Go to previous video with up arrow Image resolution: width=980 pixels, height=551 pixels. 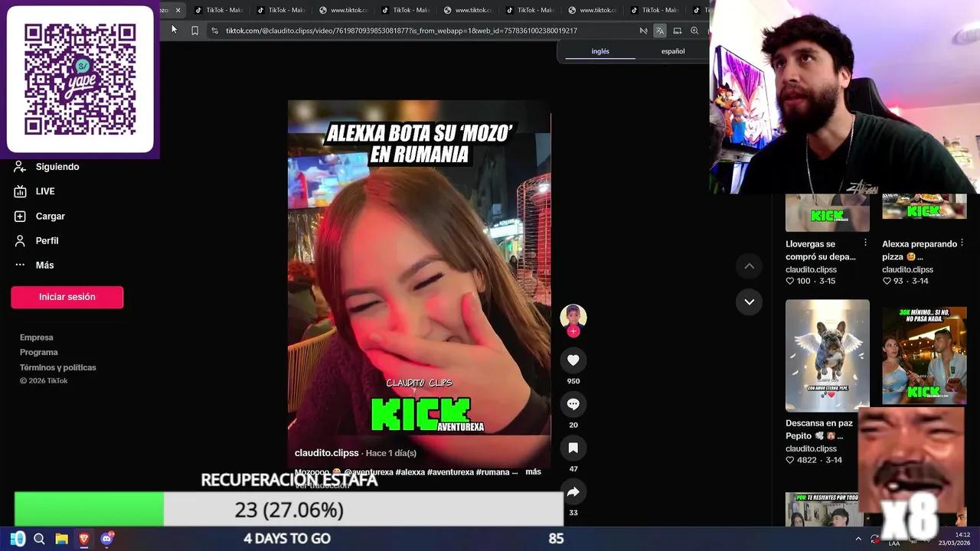(750, 266)
